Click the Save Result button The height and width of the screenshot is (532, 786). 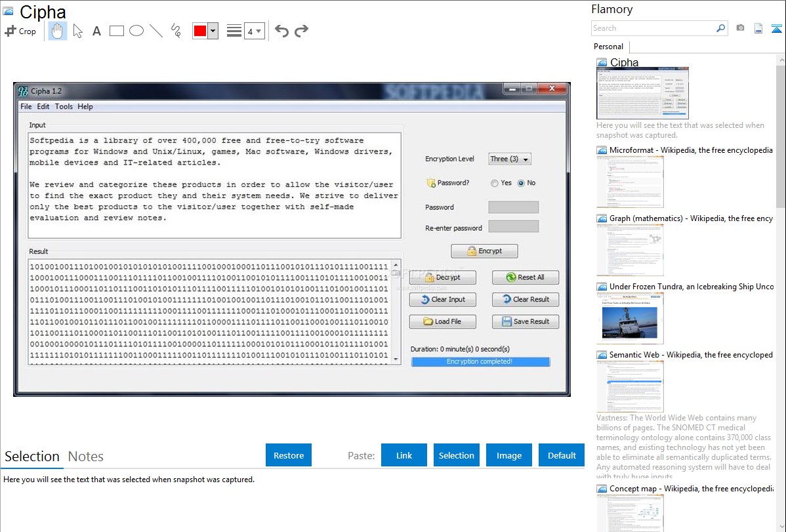pos(526,321)
